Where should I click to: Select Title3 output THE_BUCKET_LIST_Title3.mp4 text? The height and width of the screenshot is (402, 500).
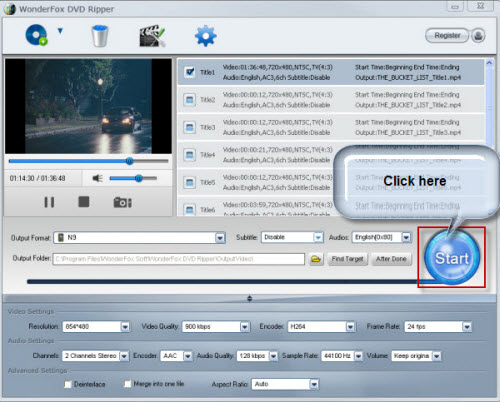pos(408,133)
